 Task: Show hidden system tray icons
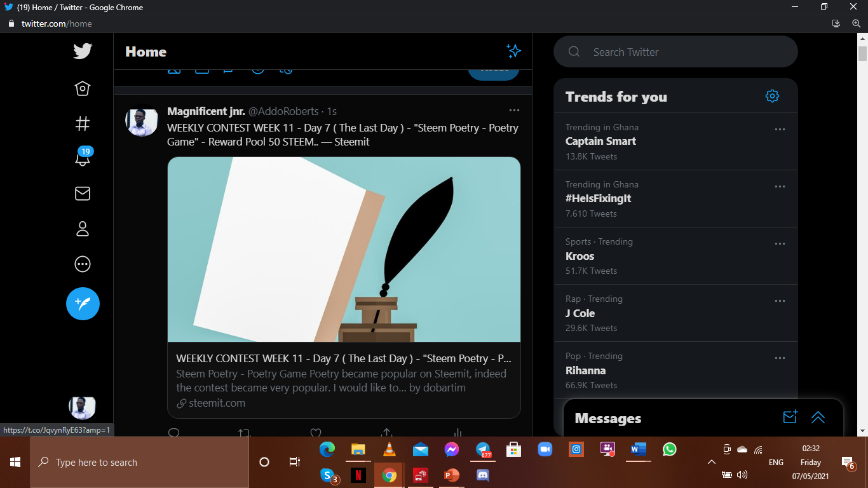point(711,463)
